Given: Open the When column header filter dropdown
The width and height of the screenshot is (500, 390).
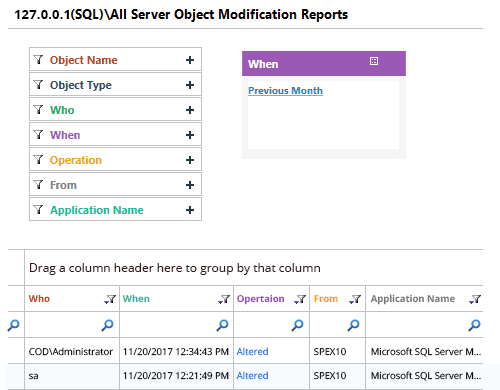Looking at the screenshot, I should coord(224,299).
